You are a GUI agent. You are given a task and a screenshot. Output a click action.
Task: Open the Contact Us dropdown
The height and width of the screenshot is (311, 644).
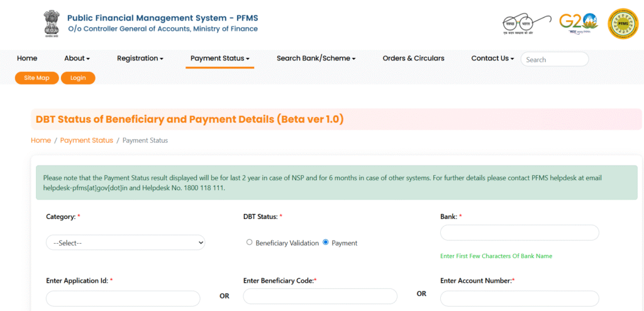[x=492, y=59]
